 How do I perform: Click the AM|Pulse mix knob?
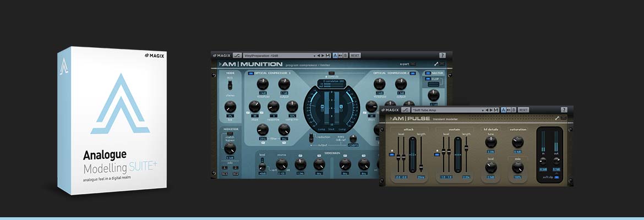(x=518, y=167)
